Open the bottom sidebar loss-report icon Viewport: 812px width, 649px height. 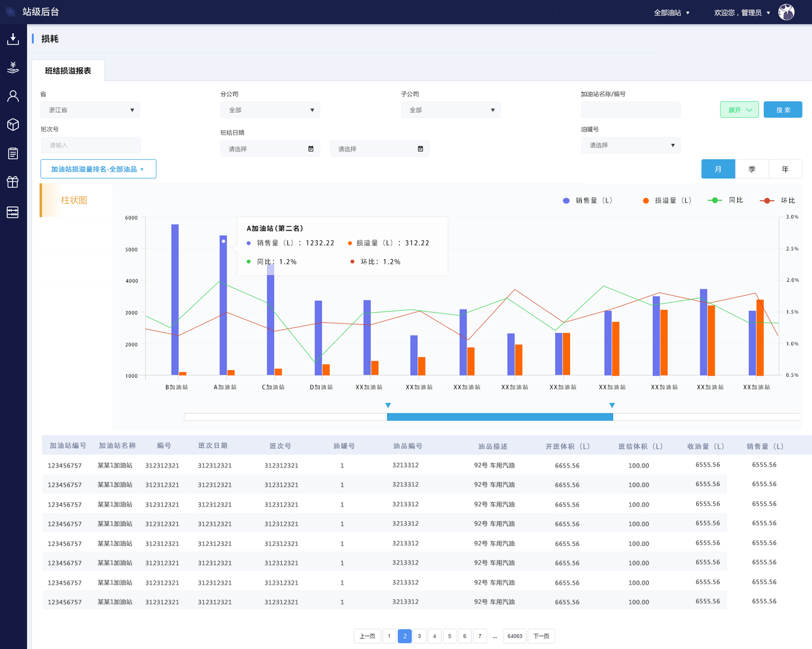[12, 212]
